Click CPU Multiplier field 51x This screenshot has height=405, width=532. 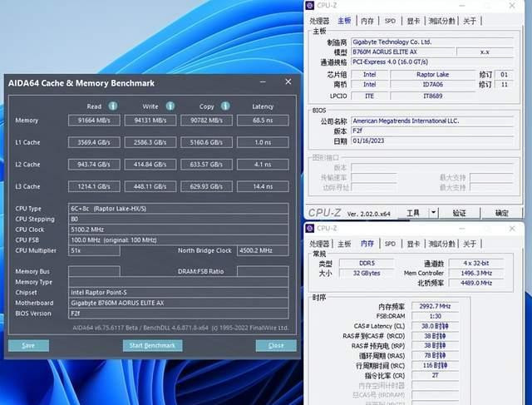pos(94,250)
